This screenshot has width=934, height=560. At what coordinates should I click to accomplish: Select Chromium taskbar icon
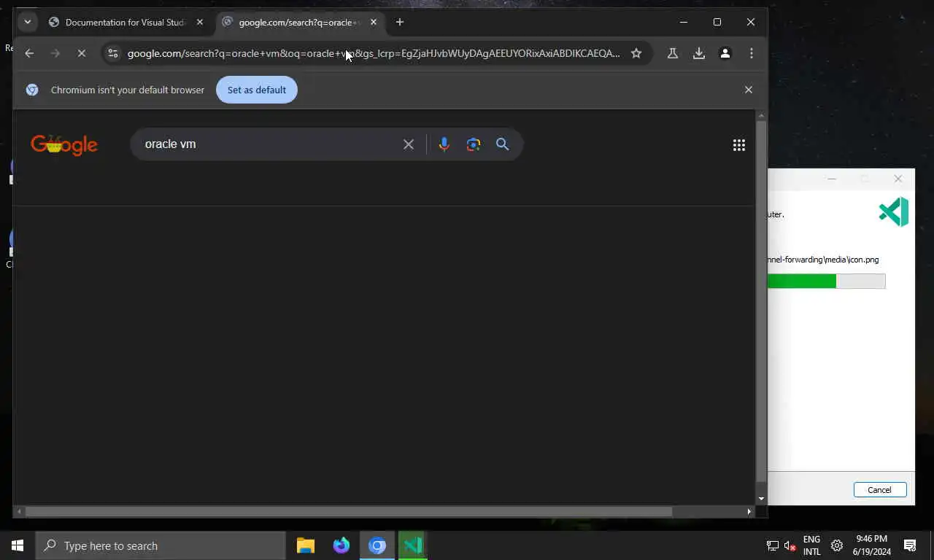377,545
